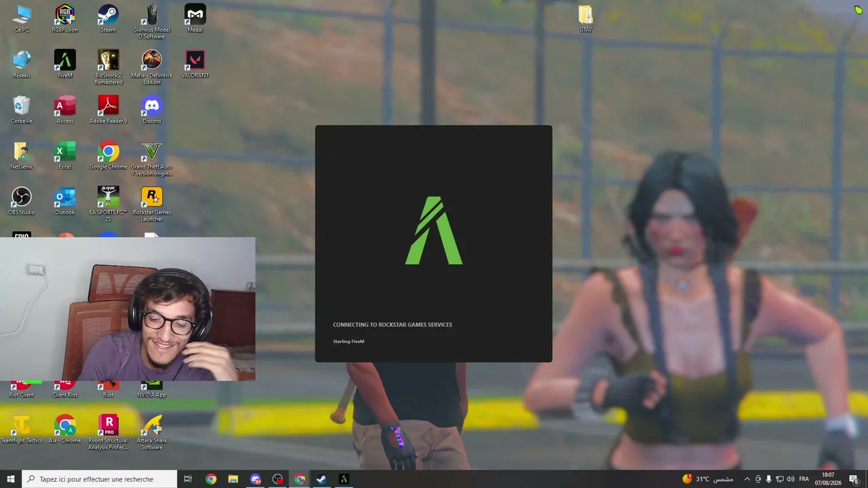Select the Outlook desktop shortcut
868x488 pixels.
[x=65, y=201]
